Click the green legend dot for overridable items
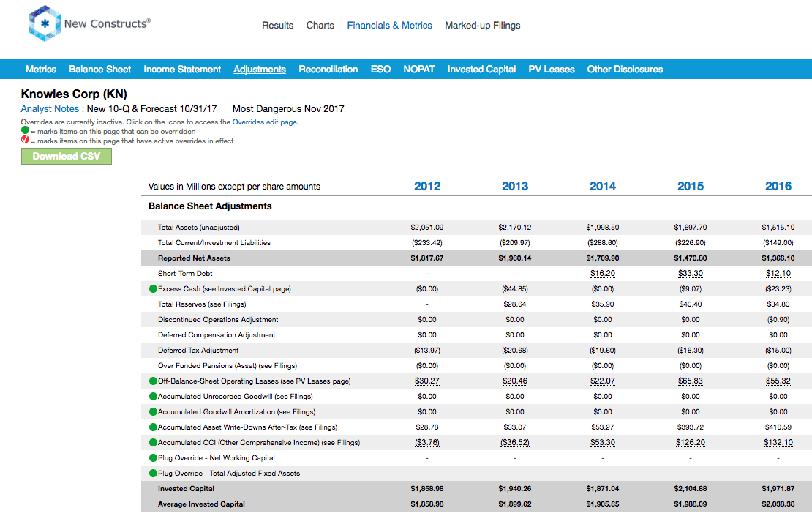The width and height of the screenshot is (812, 527). point(25,130)
